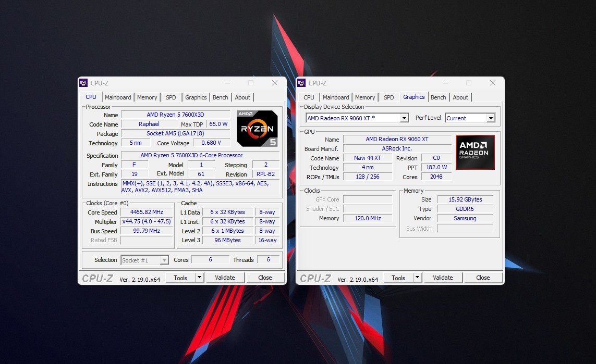596x364 pixels.
Task: Open Bench tab in right CPU-Z window
Action: [438, 97]
